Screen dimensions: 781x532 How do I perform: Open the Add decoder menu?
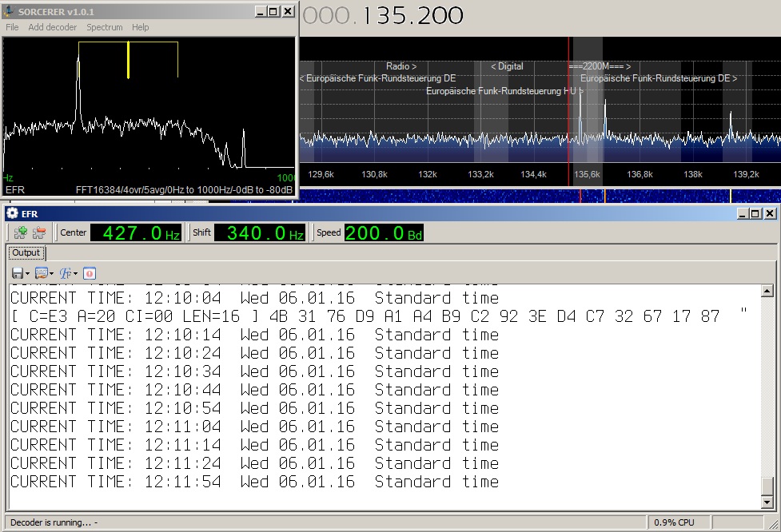point(52,27)
